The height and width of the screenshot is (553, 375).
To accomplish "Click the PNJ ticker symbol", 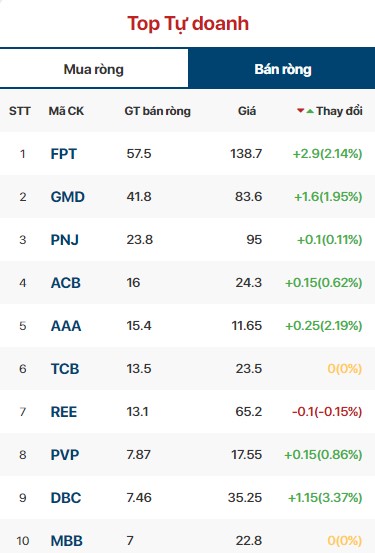I will [65, 240].
